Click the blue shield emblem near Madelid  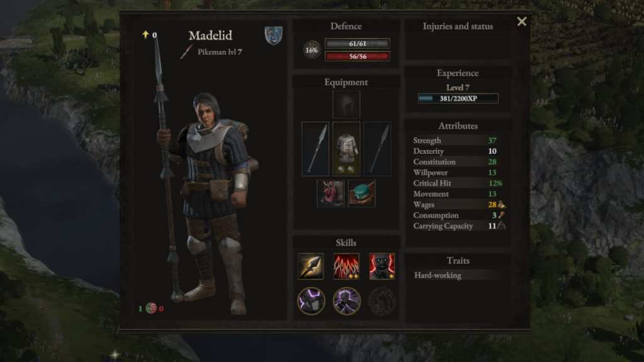(x=274, y=36)
